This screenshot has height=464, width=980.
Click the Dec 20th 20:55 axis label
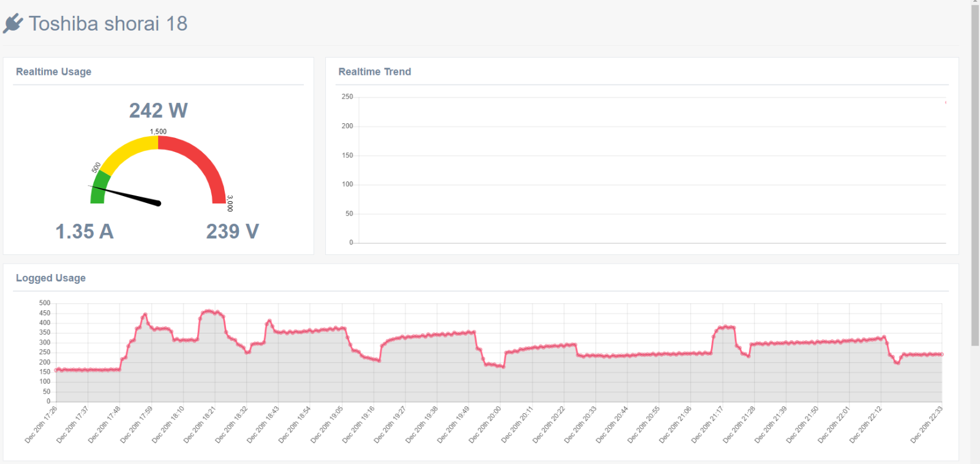click(x=644, y=424)
